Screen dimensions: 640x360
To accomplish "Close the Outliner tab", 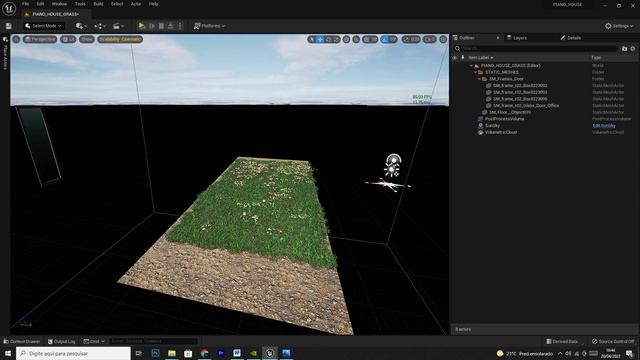I will 498,38.
